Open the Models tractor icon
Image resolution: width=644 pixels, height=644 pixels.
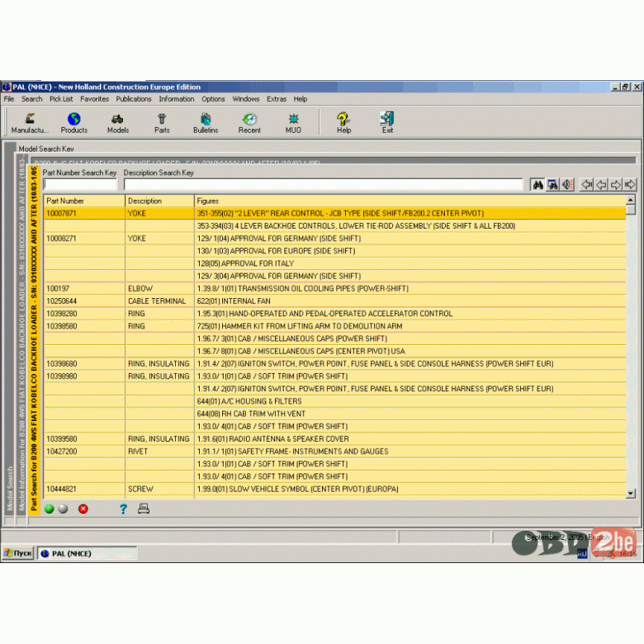point(118,123)
